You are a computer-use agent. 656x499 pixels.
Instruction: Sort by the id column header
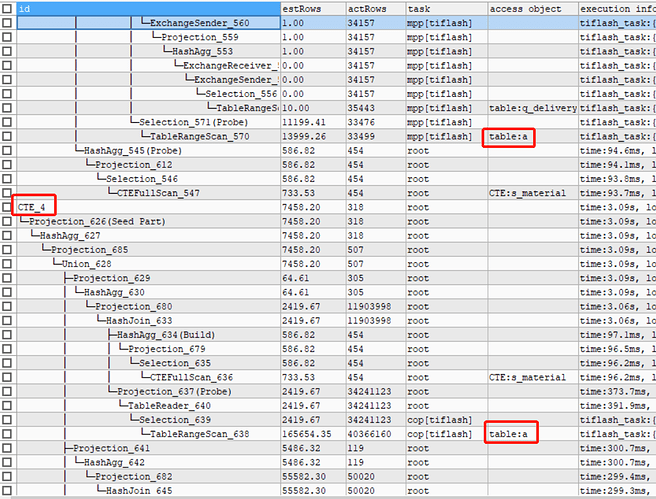pyautogui.click(x=149, y=9)
